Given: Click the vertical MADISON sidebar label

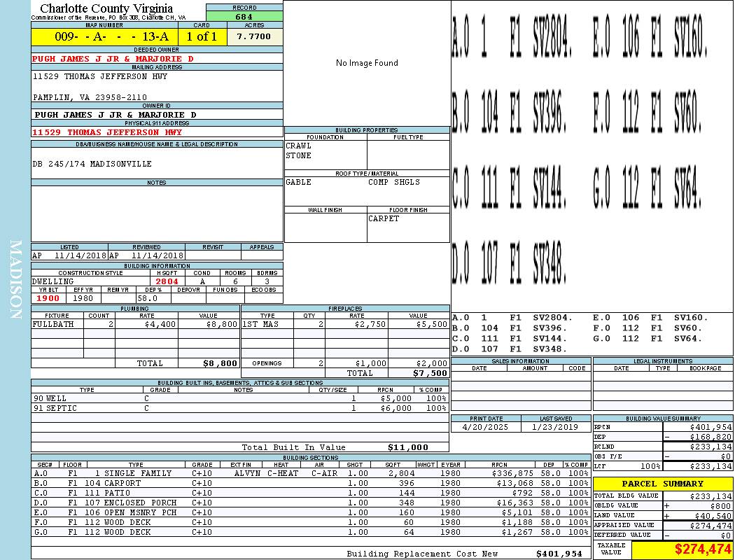Looking at the screenshot, I should [x=16, y=280].
